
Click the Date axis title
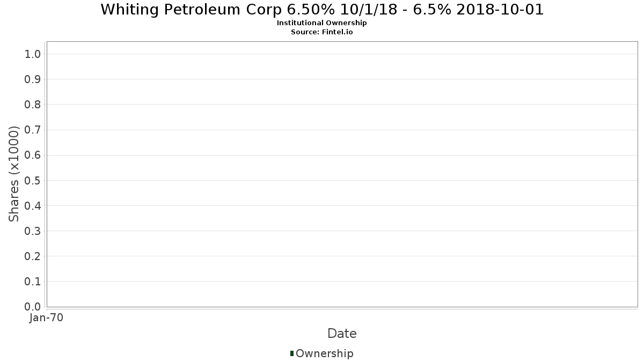[x=342, y=334]
